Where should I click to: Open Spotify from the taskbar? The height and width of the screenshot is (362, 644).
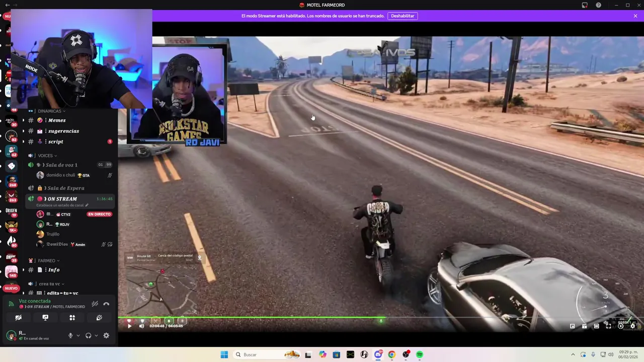[419, 355]
